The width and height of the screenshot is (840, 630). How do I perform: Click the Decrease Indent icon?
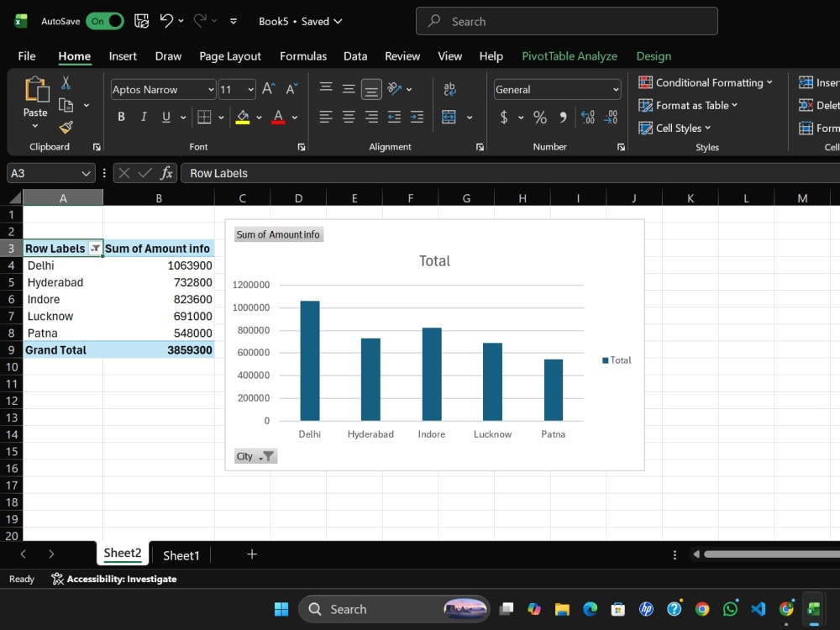[x=394, y=117]
